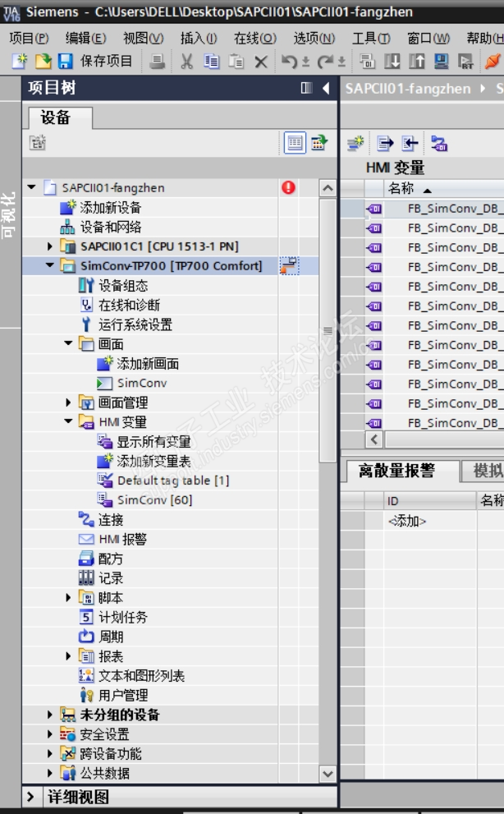Viewport: 504px width, 814px height.
Task: Create a new project via toolbar icon
Action: point(20,62)
